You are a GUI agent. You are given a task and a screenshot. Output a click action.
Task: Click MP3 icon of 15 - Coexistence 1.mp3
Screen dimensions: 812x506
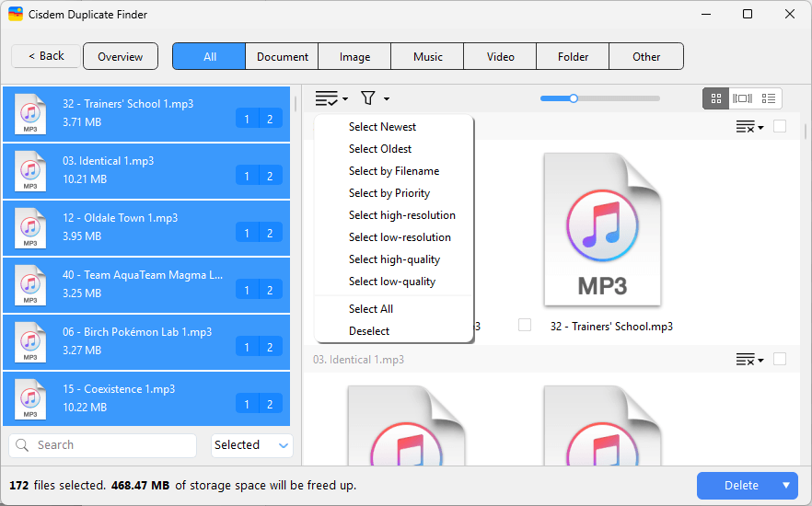pos(30,399)
